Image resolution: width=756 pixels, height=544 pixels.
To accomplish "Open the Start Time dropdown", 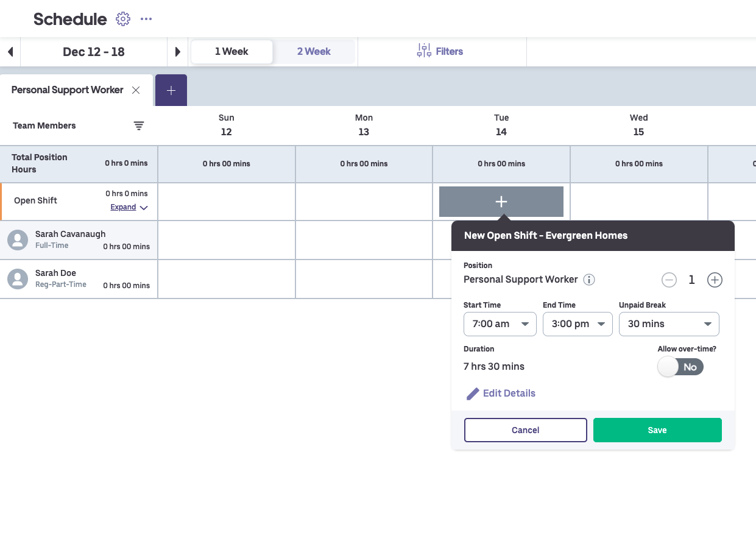I will [x=500, y=324].
